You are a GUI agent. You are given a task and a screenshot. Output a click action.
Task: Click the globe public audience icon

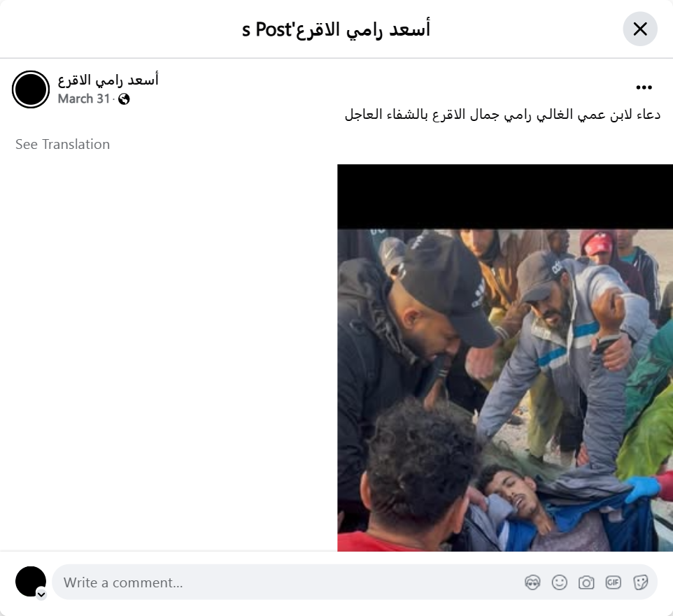tap(124, 99)
